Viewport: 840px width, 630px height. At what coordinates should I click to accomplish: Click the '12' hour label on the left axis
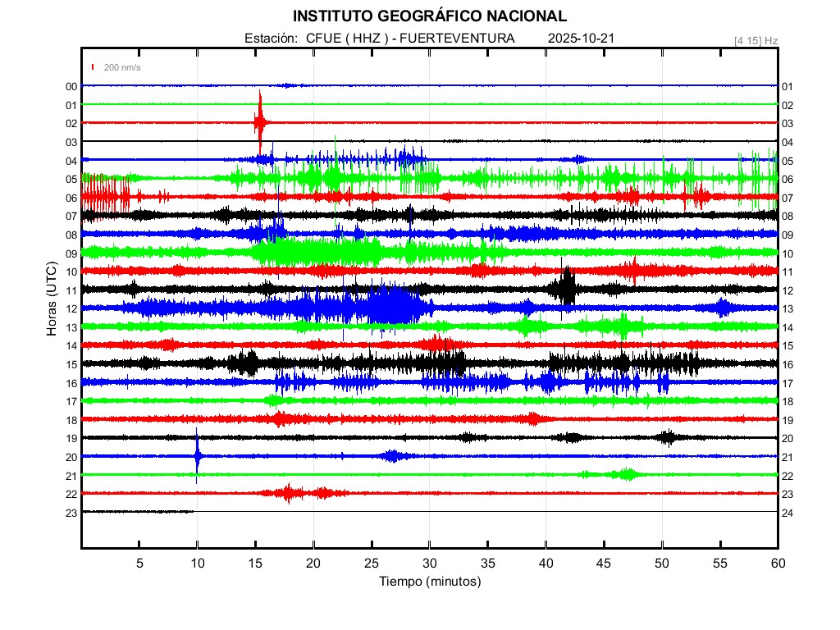(x=71, y=308)
